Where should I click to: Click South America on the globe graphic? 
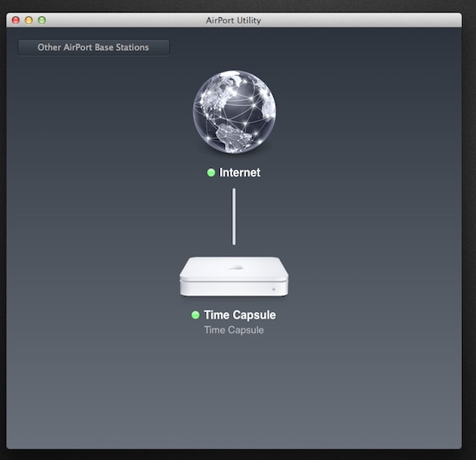click(x=233, y=137)
